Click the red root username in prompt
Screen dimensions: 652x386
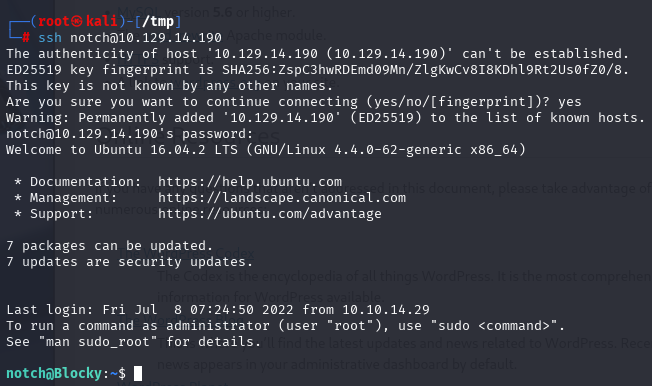[54, 21]
